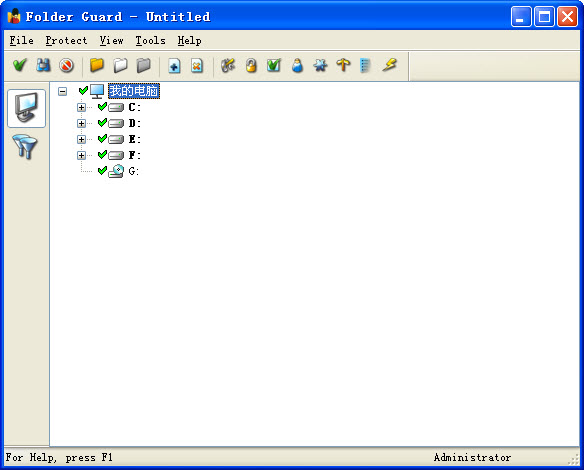
Task: Click the binoculars find toolbar icon
Action: tap(43, 66)
